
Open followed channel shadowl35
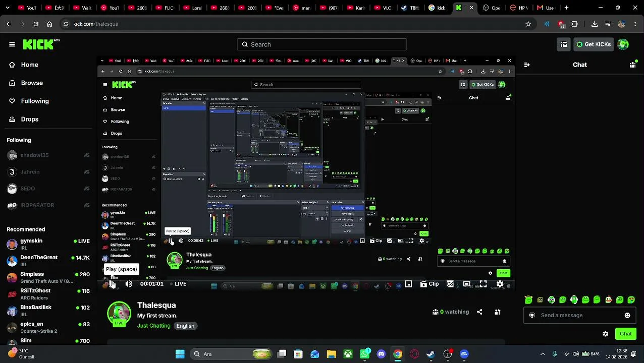[48, 155]
